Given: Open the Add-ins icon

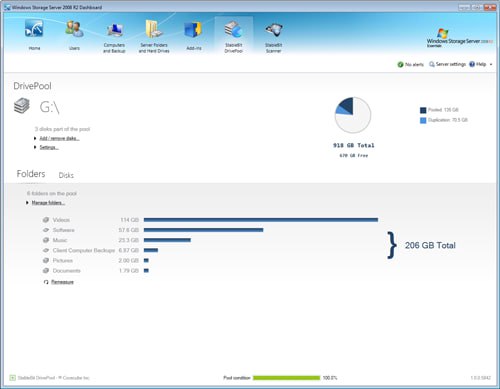Looking at the screenshot, I should coord(193,30).
